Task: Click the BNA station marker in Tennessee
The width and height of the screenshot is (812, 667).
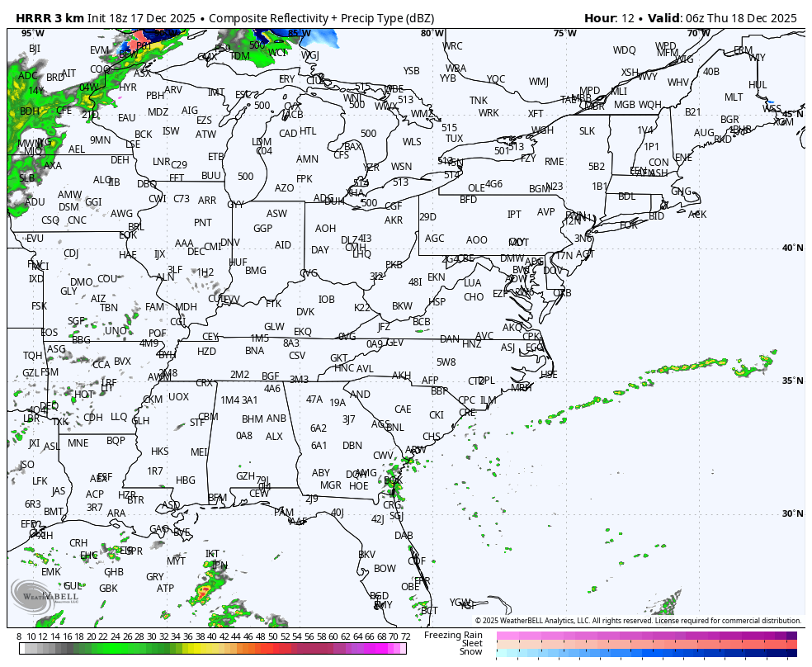Action: (x=254, y=351)
